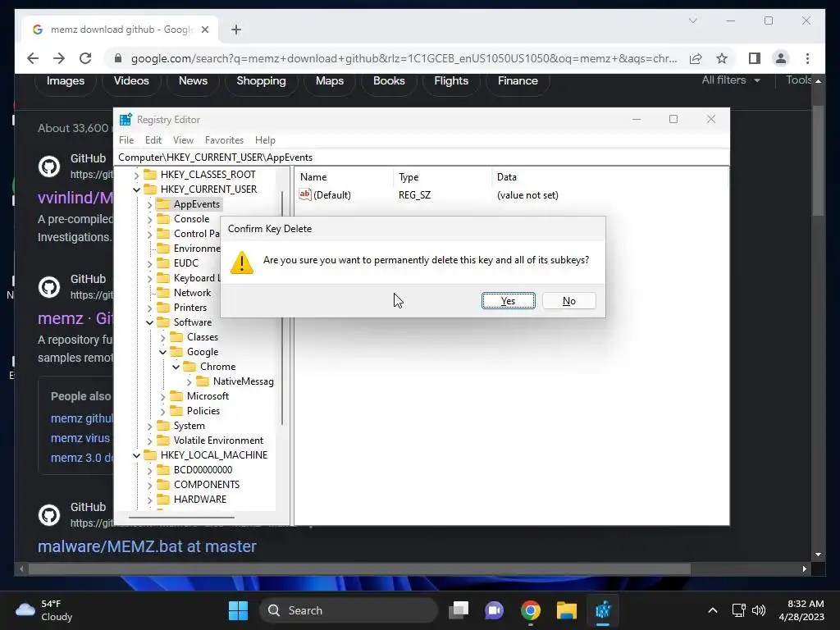Cancel deletion with No button
Image resolution: width=840 pixels, height=630 pixels.
569,300
